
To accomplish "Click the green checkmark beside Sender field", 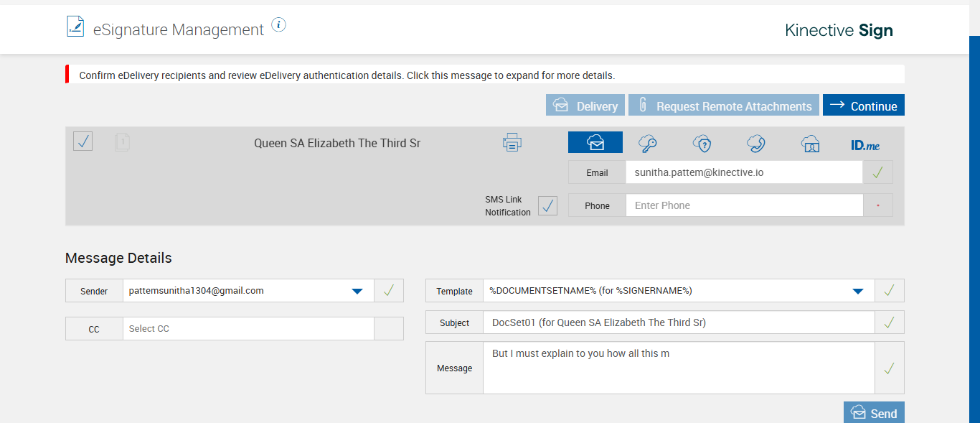I will coord(389,291).
